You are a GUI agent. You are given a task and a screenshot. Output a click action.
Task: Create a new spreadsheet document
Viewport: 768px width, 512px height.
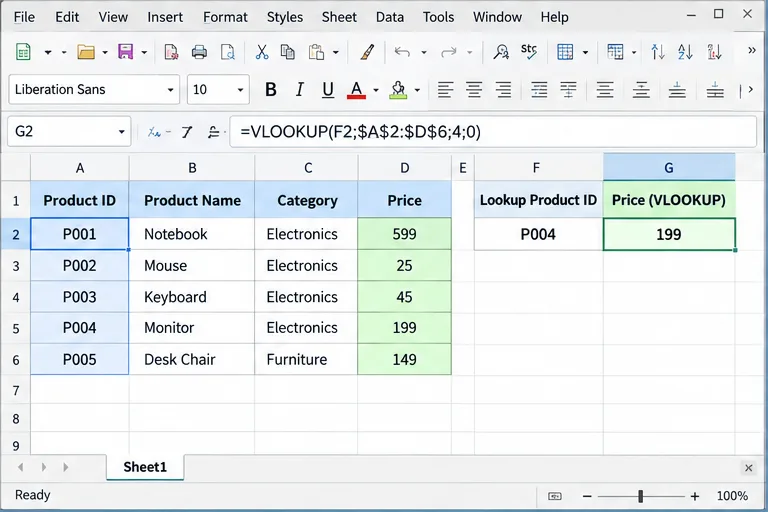tap(23, 51)
